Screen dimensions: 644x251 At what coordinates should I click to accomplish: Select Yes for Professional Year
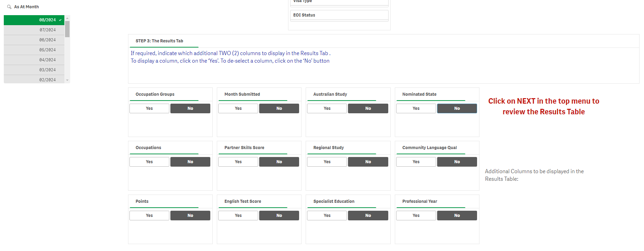click(416, 216)
